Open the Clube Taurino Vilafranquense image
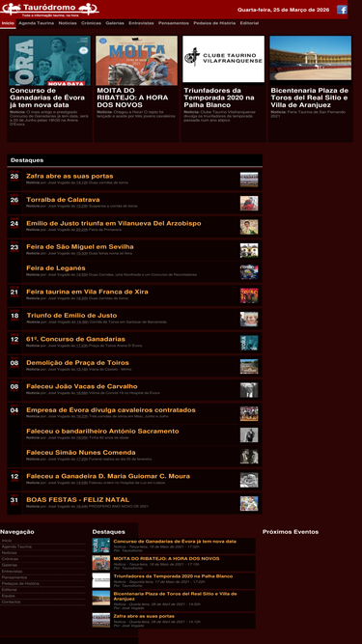Image resolution: width=362 pixels, height=644 pixels. click(x=224, y=59)
